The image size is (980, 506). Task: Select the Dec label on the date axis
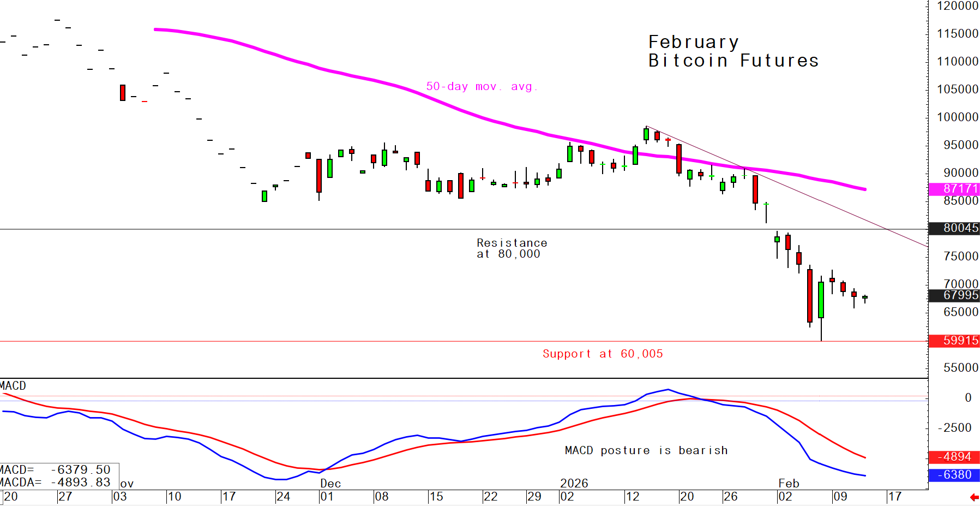331,483
